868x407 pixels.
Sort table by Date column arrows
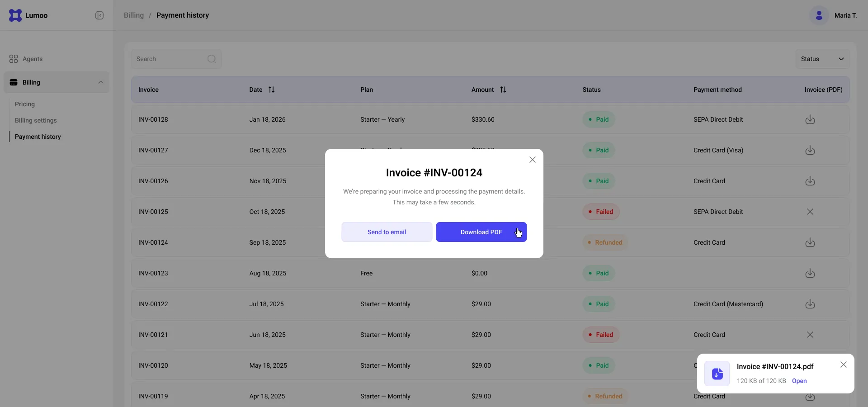[271, 90]
